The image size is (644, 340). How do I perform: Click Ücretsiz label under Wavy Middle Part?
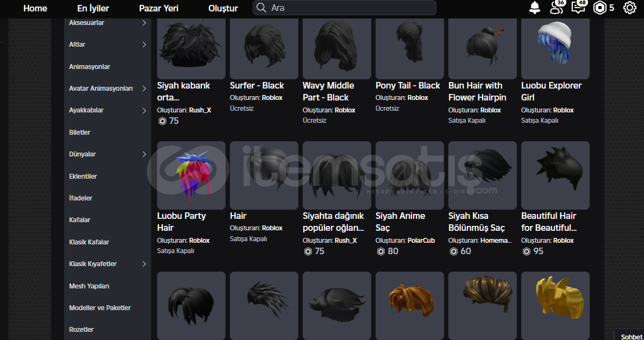tap(315, 121)
